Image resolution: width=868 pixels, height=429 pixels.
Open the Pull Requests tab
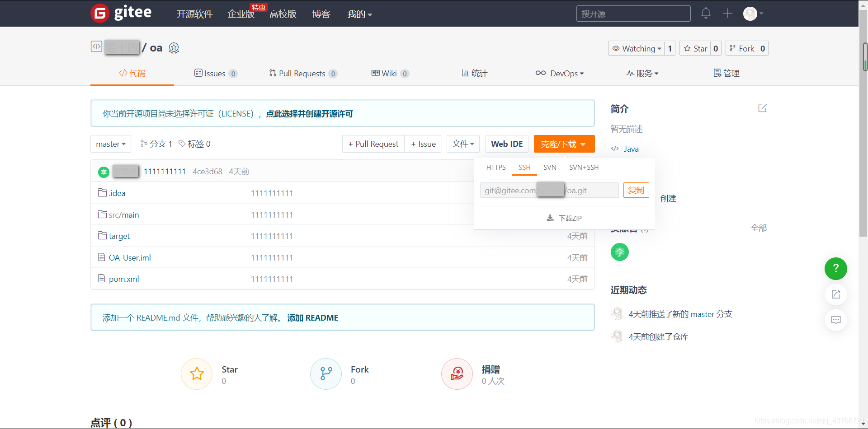click(x=303, y=73)
